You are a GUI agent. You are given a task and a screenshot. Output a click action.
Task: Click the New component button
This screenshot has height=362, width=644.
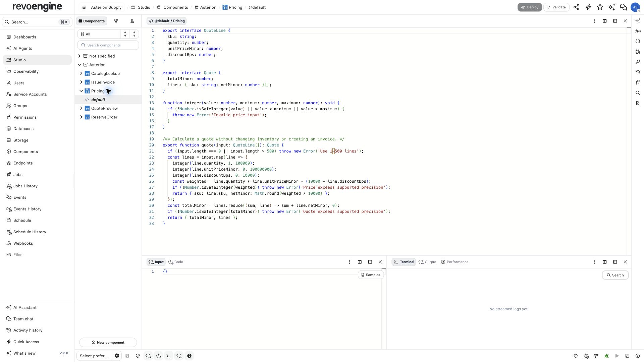click(x=108, y=343)
